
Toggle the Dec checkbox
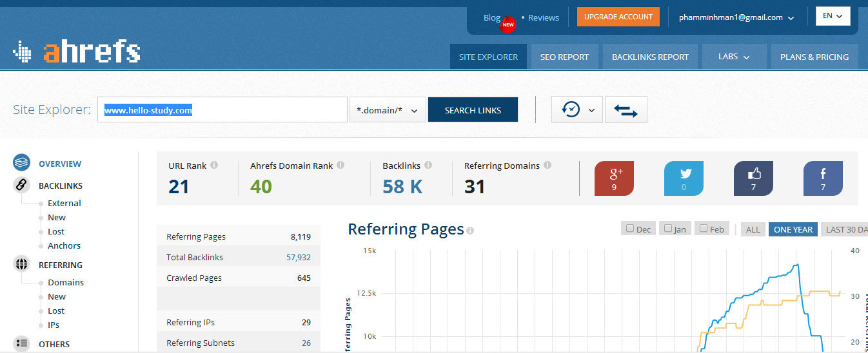[630, 228]
